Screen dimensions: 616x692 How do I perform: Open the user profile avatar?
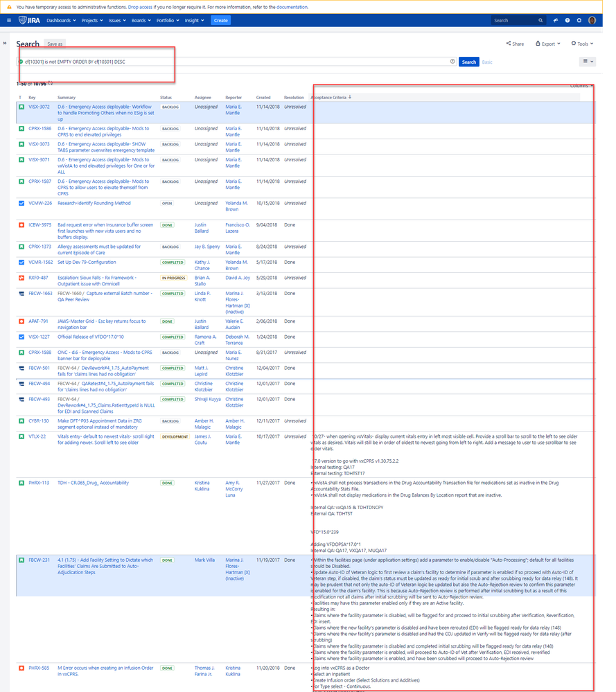(592, 20)
